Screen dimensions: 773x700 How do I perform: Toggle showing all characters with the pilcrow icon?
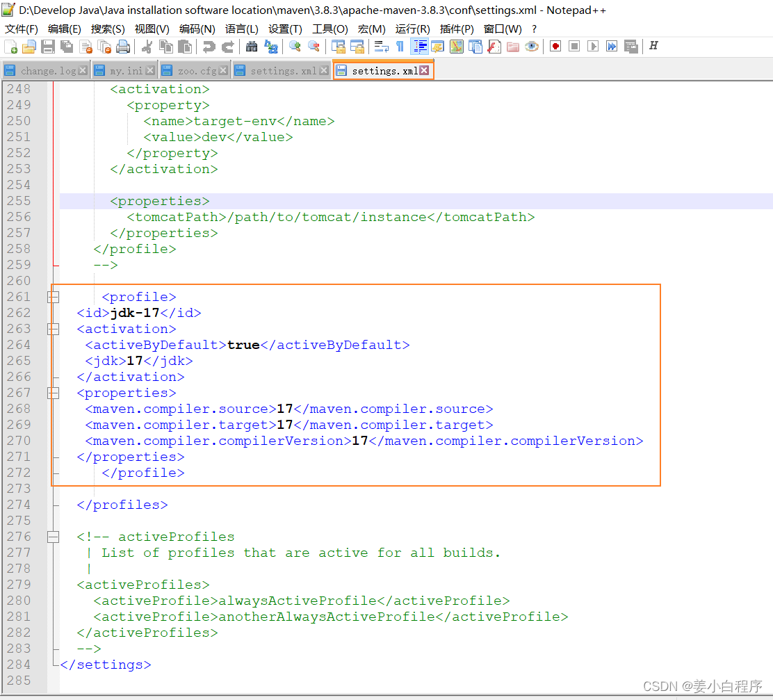(400, 47)
